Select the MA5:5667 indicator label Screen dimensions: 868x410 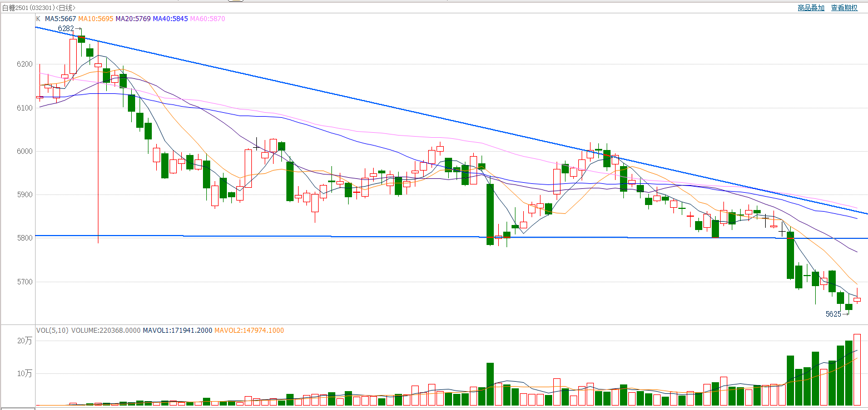61,18
